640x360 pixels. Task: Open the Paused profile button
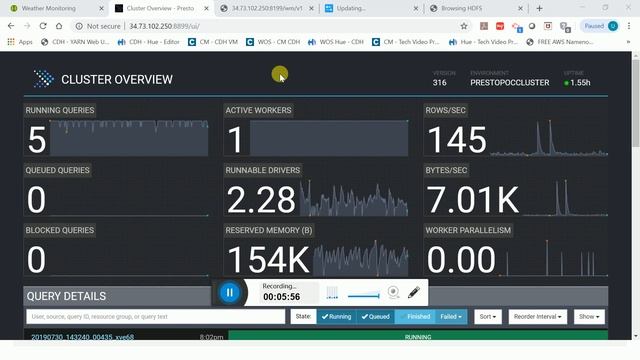coord(600,26)
